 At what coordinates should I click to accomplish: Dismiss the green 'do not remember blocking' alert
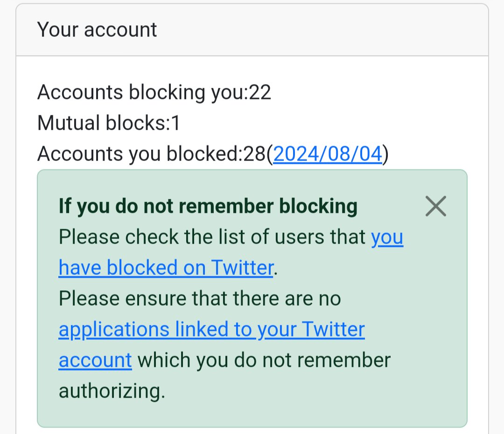[x=435, y=206]
